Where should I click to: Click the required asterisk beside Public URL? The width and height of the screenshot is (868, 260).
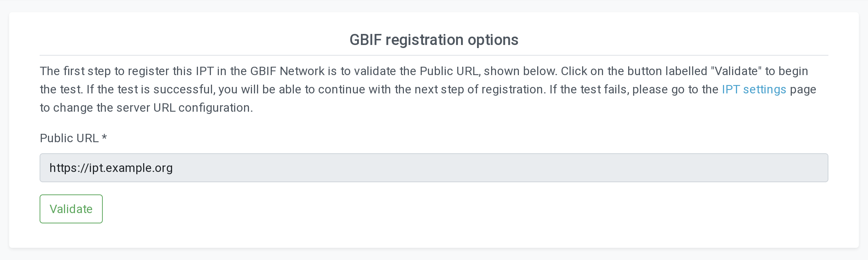tap(104, 138)
